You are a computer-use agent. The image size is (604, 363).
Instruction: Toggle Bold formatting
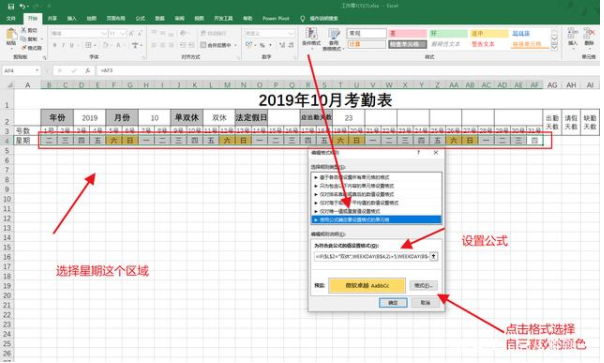[55, 45]
